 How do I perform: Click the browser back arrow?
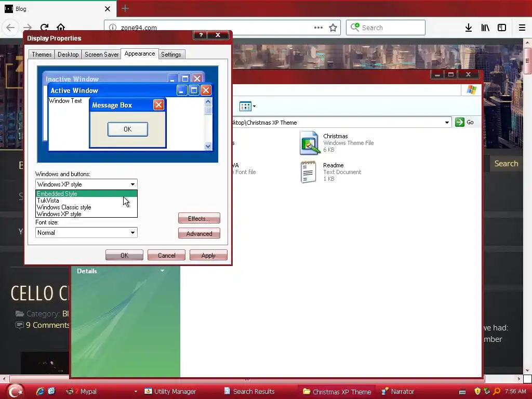point(10,28)
